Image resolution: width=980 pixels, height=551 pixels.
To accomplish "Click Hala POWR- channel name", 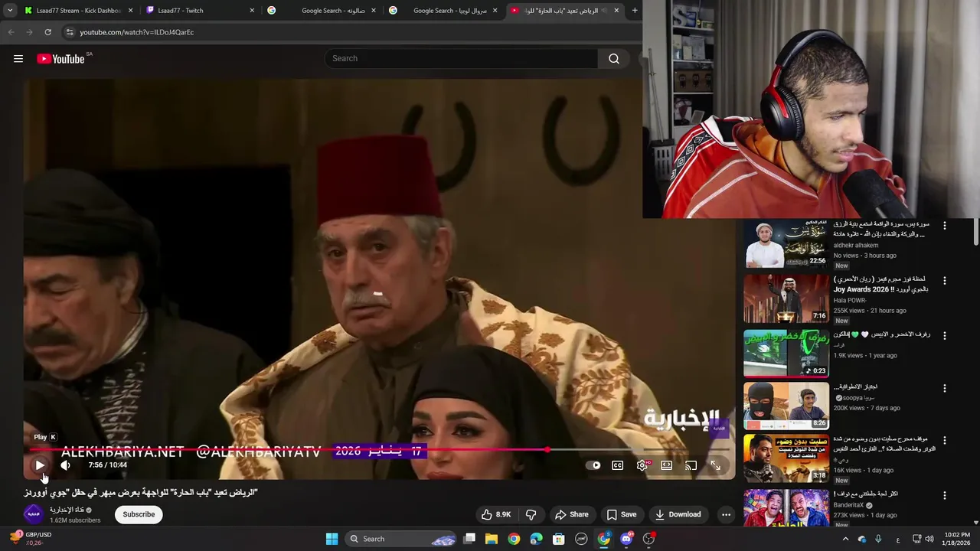I will tap(850, 301).
